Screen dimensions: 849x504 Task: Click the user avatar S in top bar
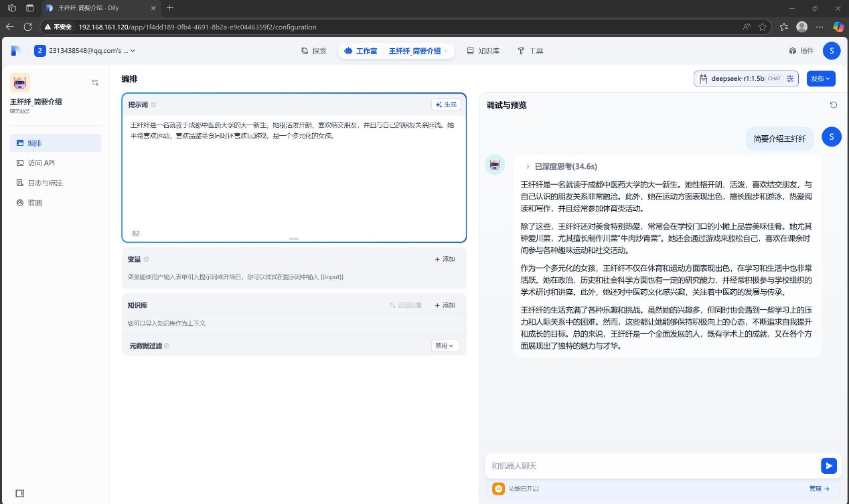(x=831, y=51)
